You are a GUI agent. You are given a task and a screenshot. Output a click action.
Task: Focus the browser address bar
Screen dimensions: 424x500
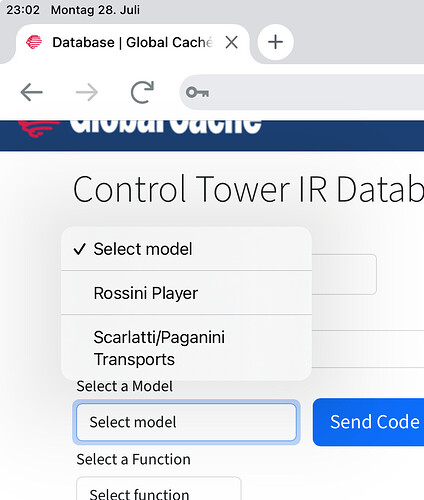point(302,92)
